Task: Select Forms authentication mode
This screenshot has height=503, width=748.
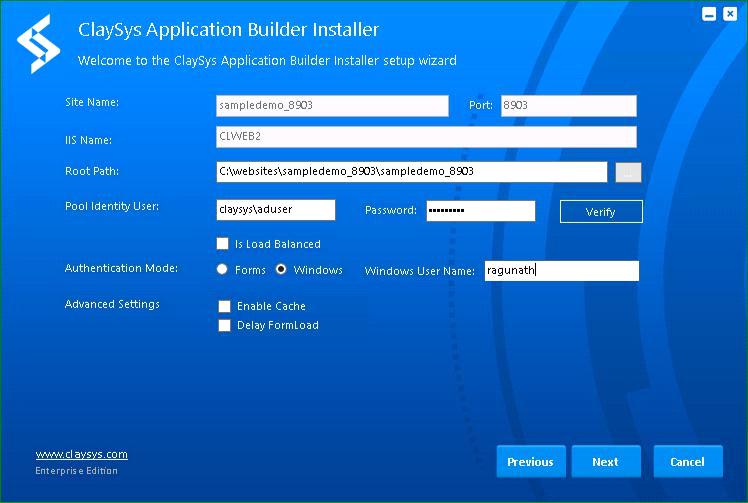Action: (x=222, y=269)
